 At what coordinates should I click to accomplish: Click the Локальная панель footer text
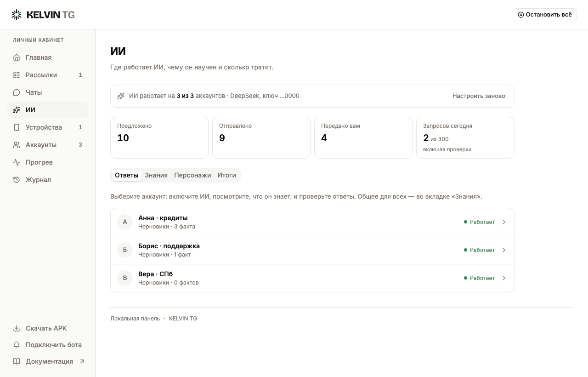135,319
